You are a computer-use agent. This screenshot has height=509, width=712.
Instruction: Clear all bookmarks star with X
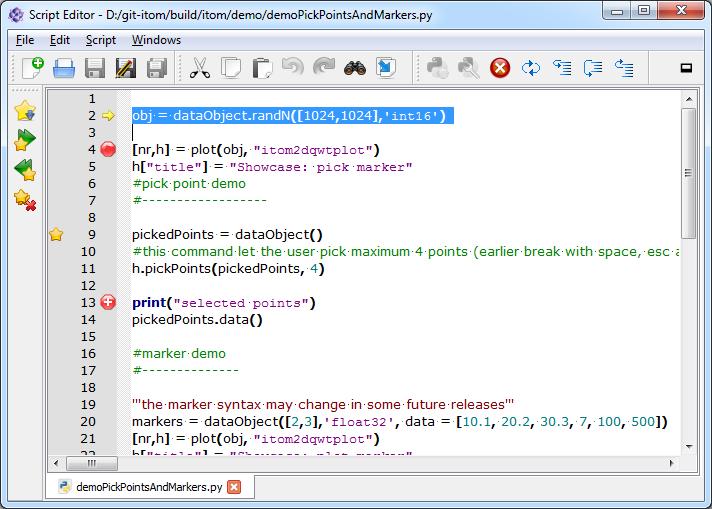click(x=25, y=200)
